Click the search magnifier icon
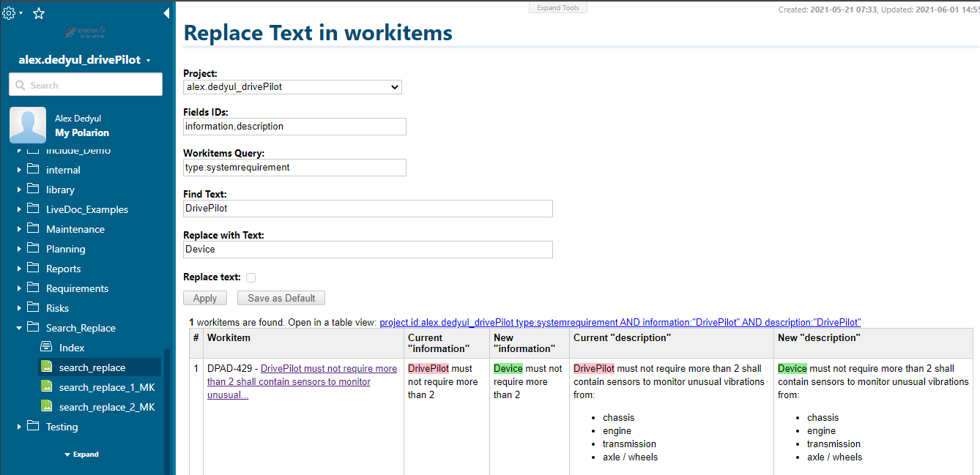The height and width of the screenshot is (475, 980). 20,85
